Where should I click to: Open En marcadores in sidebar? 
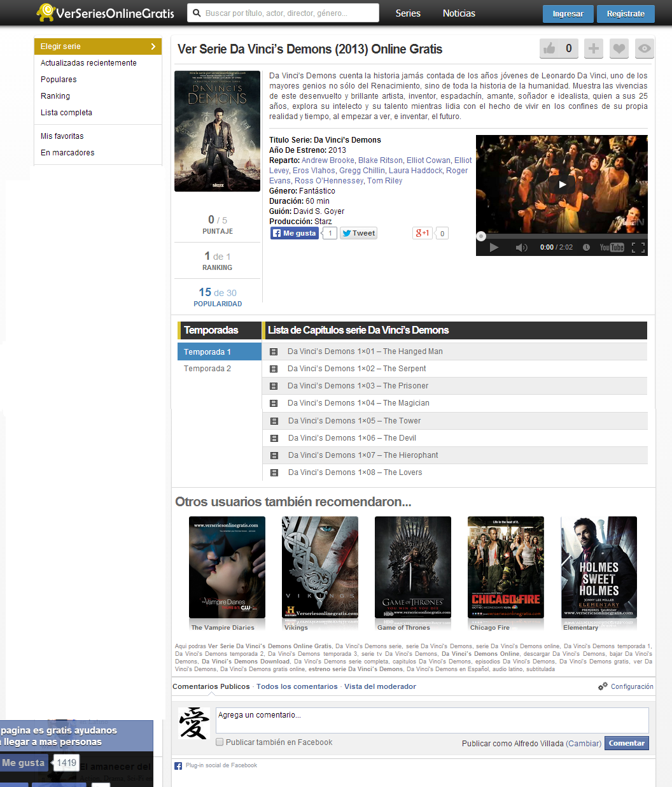[x=67, y=153]
